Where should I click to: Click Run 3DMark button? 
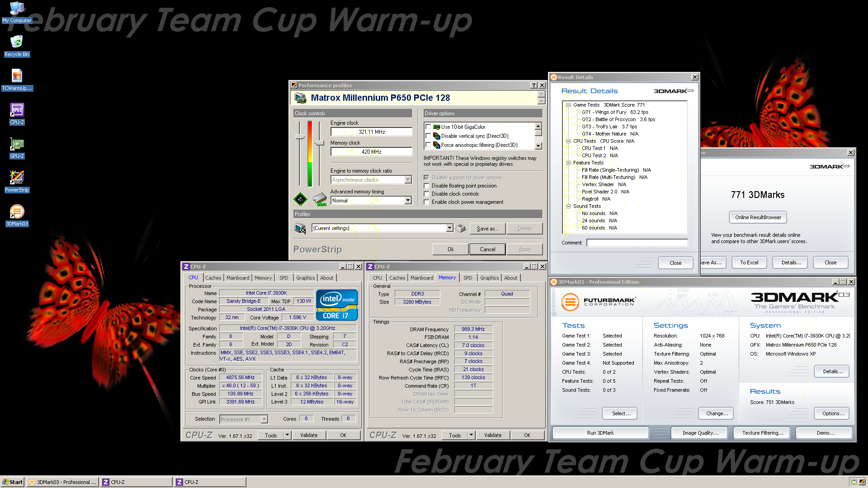[x=600, y=433]
